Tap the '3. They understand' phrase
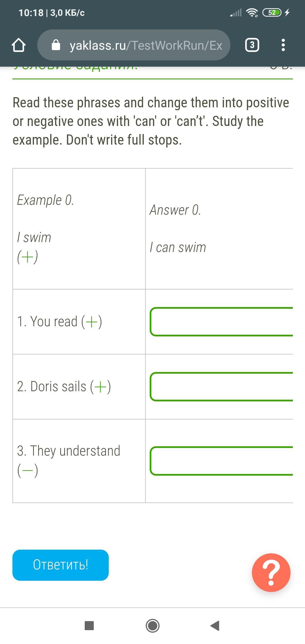Screen dimensions: 305x644 tap(69, 451)
